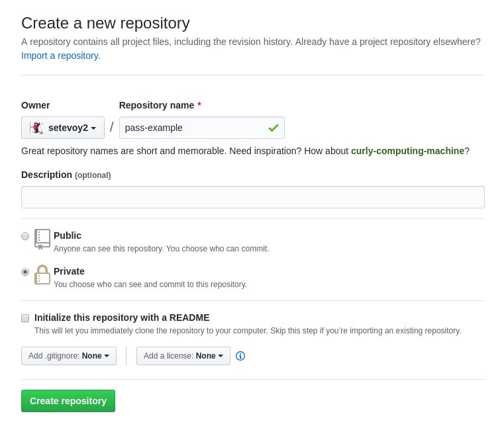
Task: Click into the Description text field
Action: 253,197
